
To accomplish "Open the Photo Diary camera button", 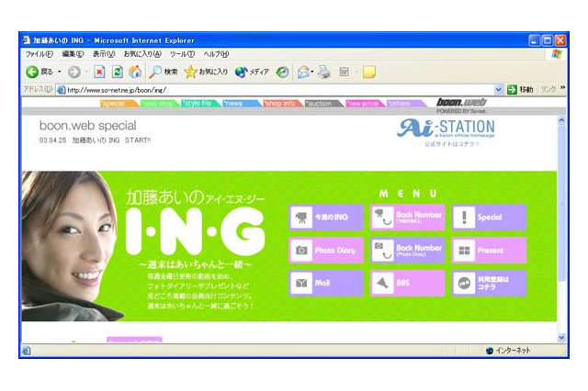I will 325,250.
